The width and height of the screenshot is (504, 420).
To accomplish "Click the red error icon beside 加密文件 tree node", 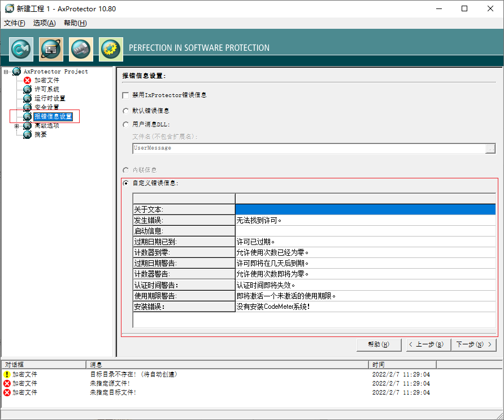I will coord(28,80).
